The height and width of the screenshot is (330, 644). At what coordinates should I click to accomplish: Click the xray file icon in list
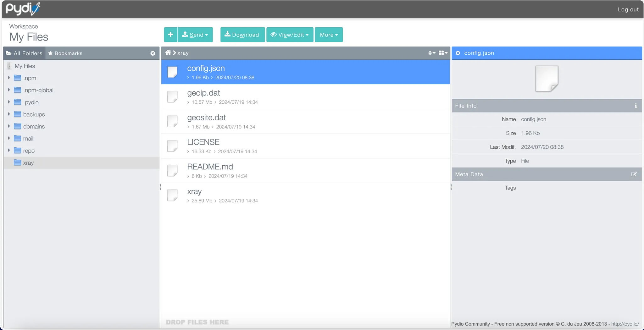click(172, 195)
